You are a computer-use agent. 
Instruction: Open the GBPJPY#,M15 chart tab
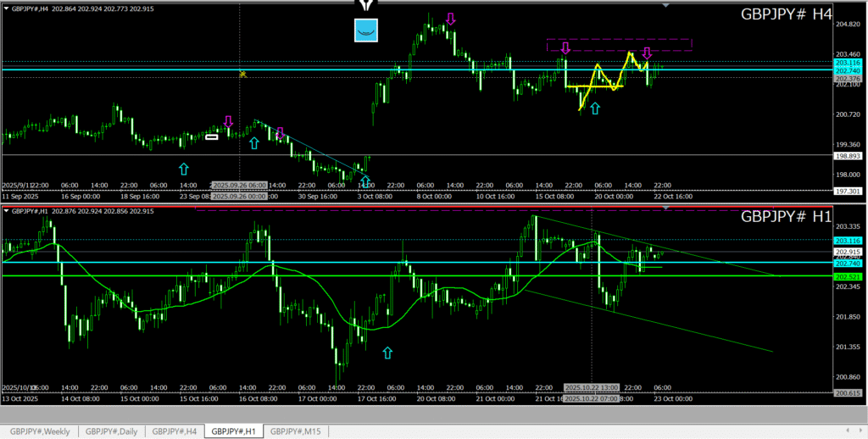296,431
